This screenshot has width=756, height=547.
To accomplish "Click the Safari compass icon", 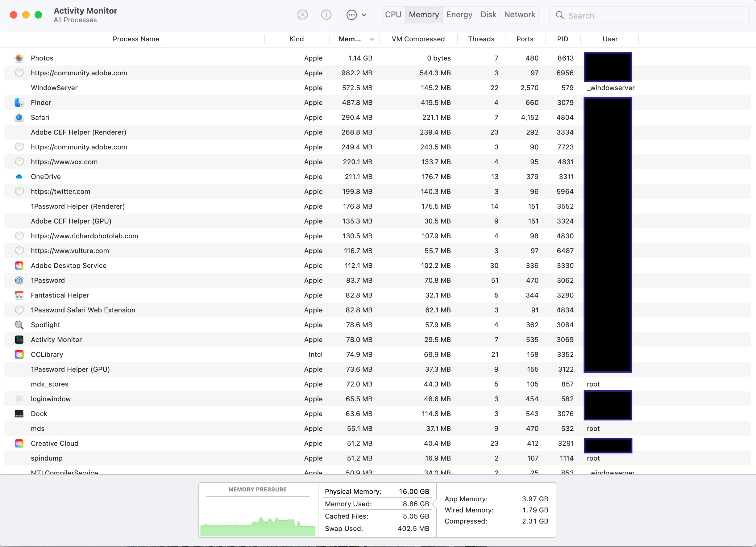I will [19, 117].
